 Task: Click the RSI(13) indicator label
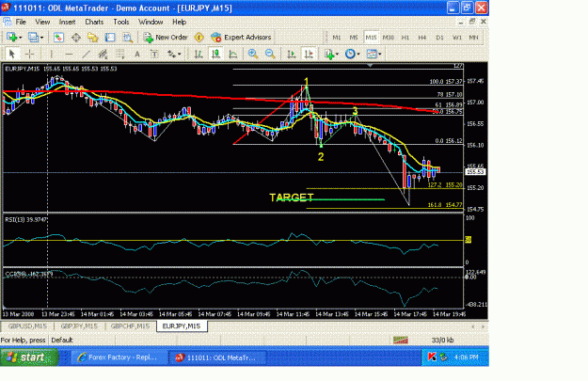(x=26, y=220)
